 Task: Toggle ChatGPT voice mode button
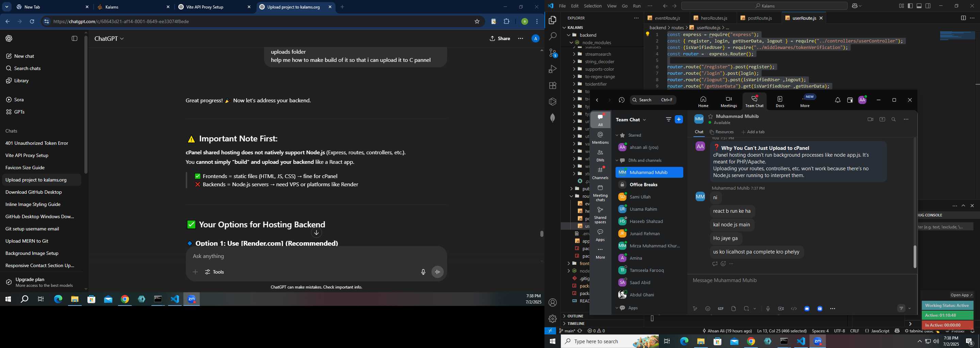tap(438, 272)
